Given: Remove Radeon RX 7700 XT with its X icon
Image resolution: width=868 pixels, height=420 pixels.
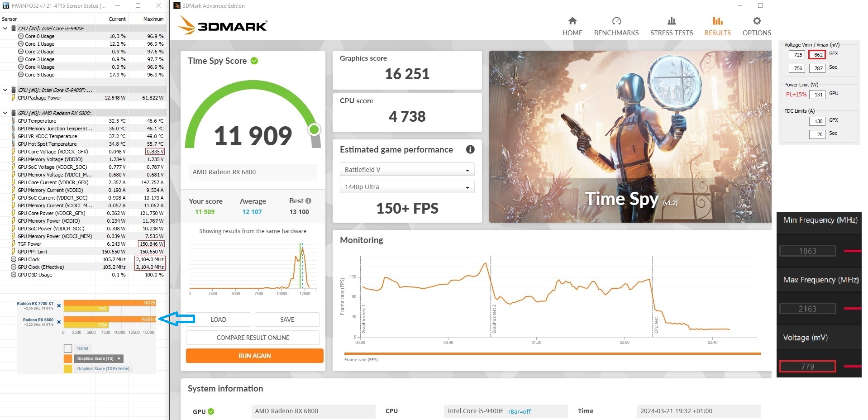Looking at the screenshot, I should coord(59,306).
